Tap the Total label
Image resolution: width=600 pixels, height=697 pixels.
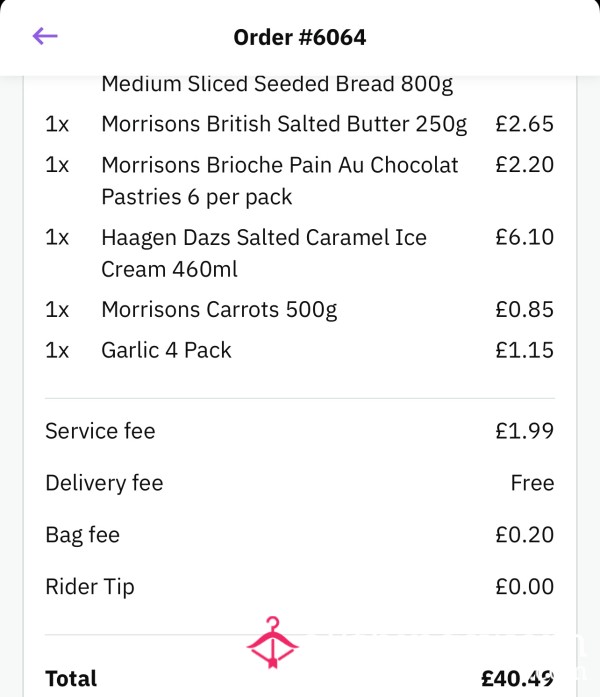pos(71,679)
